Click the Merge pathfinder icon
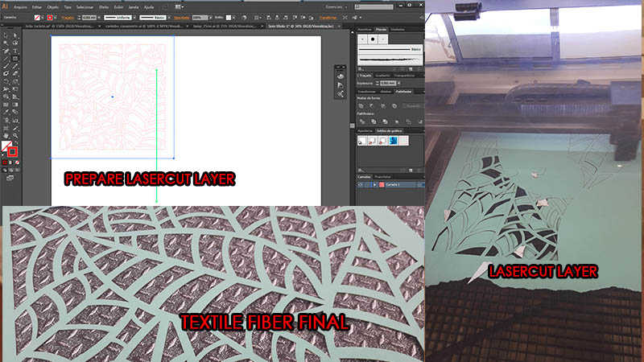The image size is (644, 362). [x=385, y=121]
